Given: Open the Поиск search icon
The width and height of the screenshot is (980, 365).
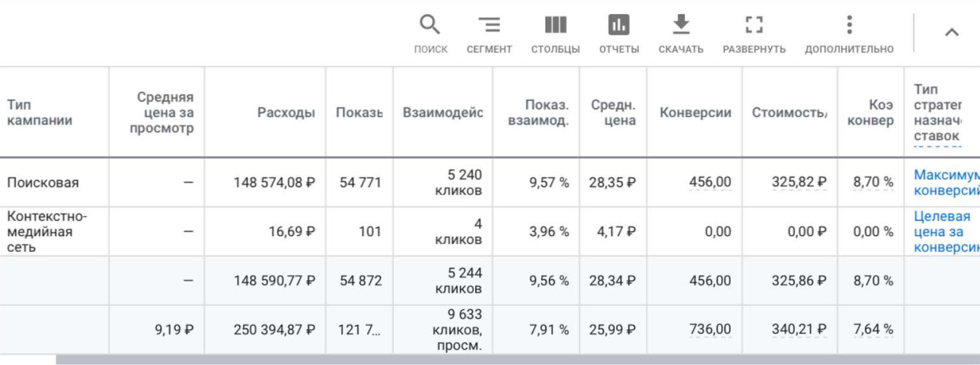Looking at the screenshot, I should tap(430, 25).
